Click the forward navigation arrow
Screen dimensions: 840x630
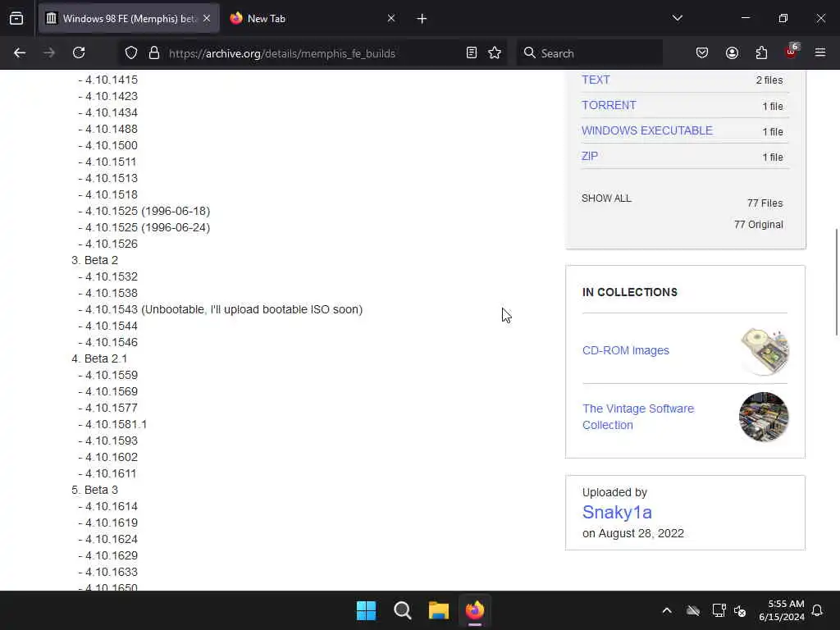click(x=49, y=52)
